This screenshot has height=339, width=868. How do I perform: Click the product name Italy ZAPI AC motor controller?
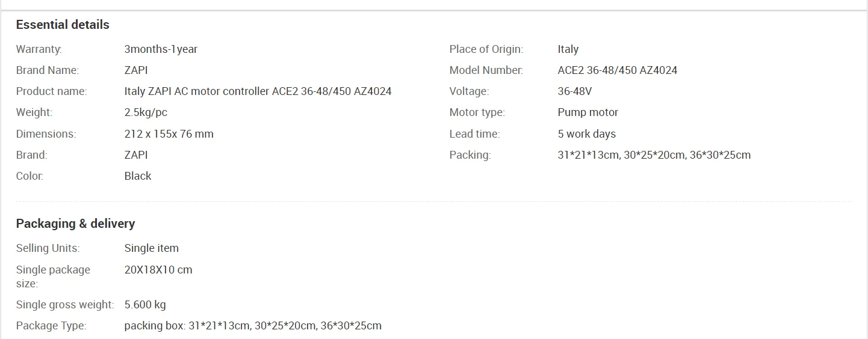(258, 91)
